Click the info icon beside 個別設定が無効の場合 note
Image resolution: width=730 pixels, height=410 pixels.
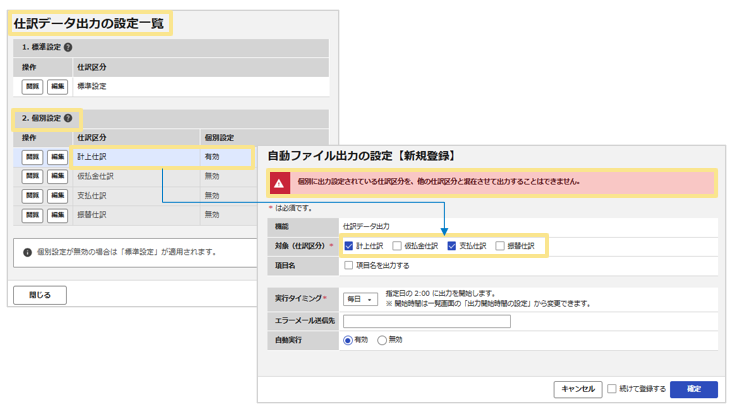(27, 252)
